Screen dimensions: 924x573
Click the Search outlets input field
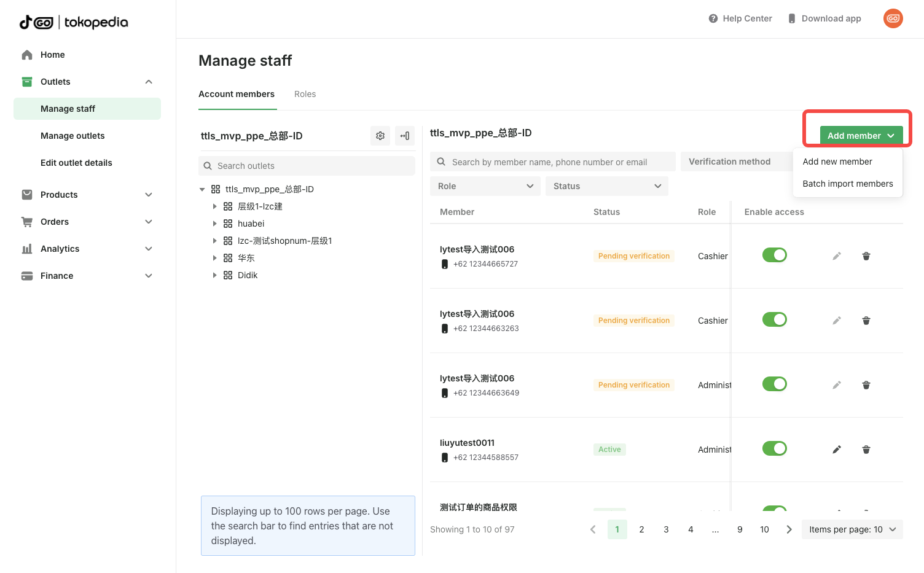point(307,166)
